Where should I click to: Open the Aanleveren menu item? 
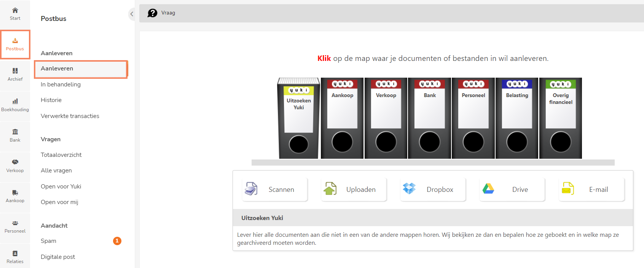(x=81, y=69)
